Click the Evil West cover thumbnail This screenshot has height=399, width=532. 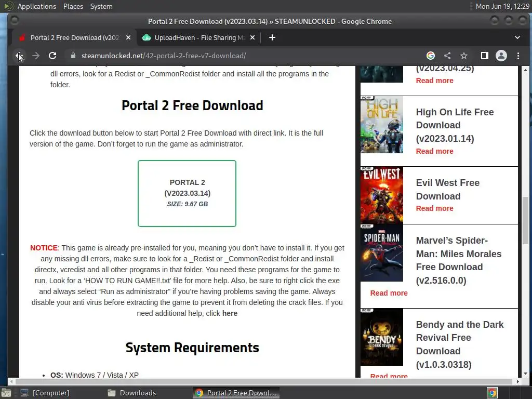[382, 195]
